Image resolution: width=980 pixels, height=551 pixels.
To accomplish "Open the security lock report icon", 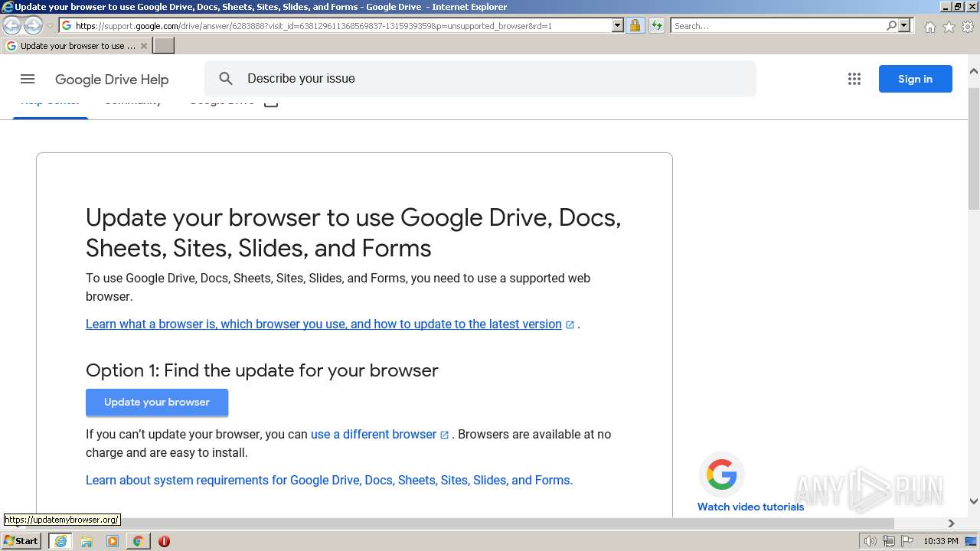I will 635,26.
